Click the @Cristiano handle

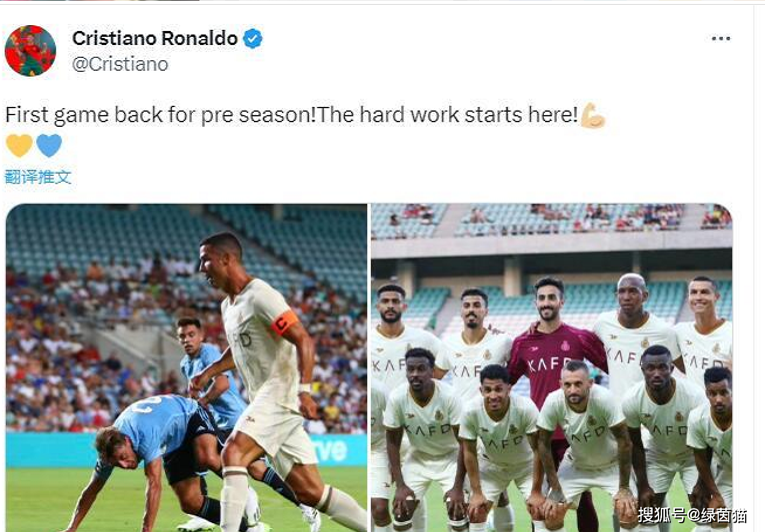point(120,64)
